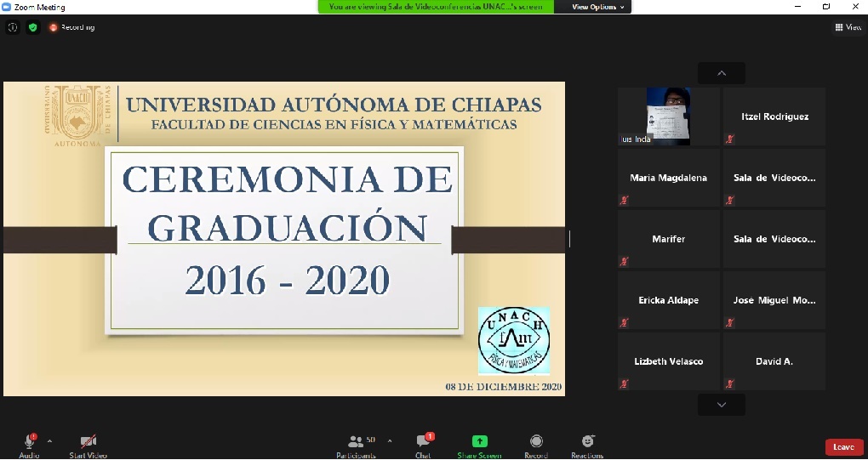Click muted mic icon on José Miguel tile
This screenshot has width=868, height=460.
730,323
